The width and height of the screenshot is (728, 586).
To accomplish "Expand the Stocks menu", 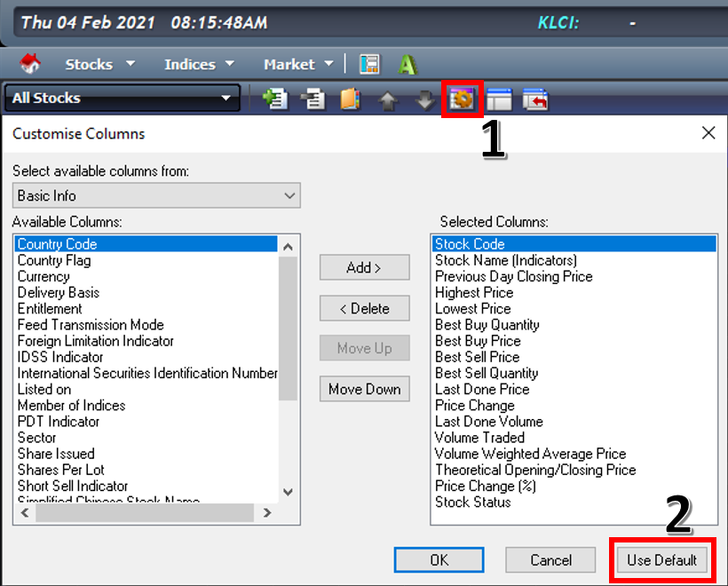I will tap(99, 64).
